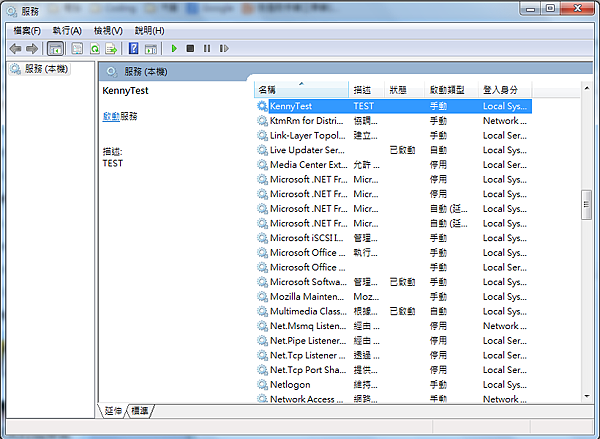Select the Microsoft iSCSI I... service name

point(307,238)
